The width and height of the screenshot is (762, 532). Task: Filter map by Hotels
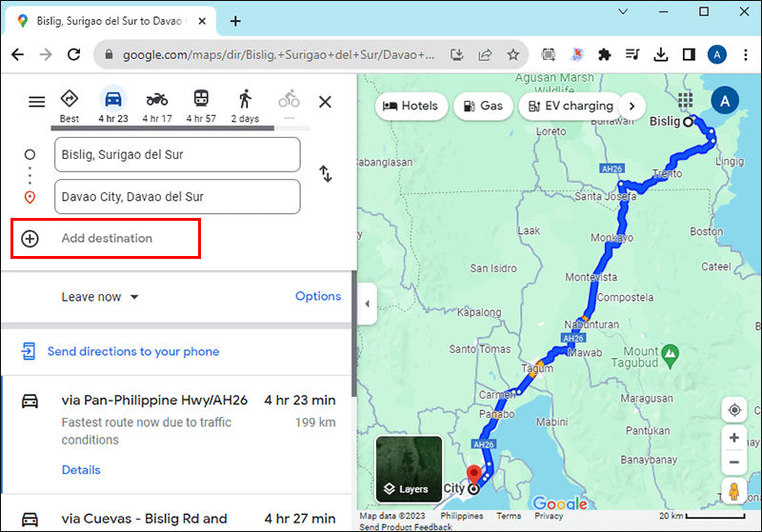pyautogui.click(x=411, y=106)
